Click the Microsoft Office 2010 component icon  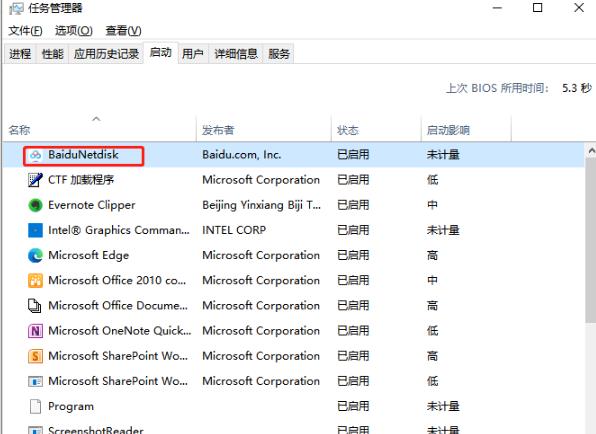(x=35, y=280)
